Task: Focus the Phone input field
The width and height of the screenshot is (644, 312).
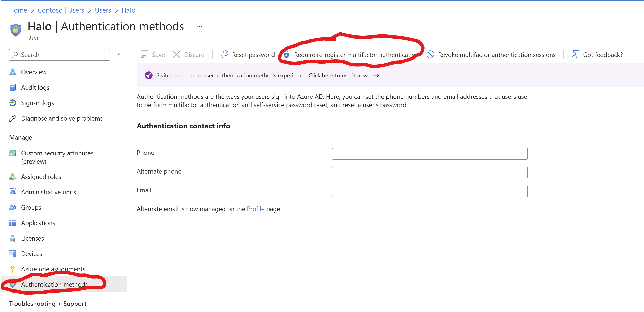Action: tap(430, 154)
